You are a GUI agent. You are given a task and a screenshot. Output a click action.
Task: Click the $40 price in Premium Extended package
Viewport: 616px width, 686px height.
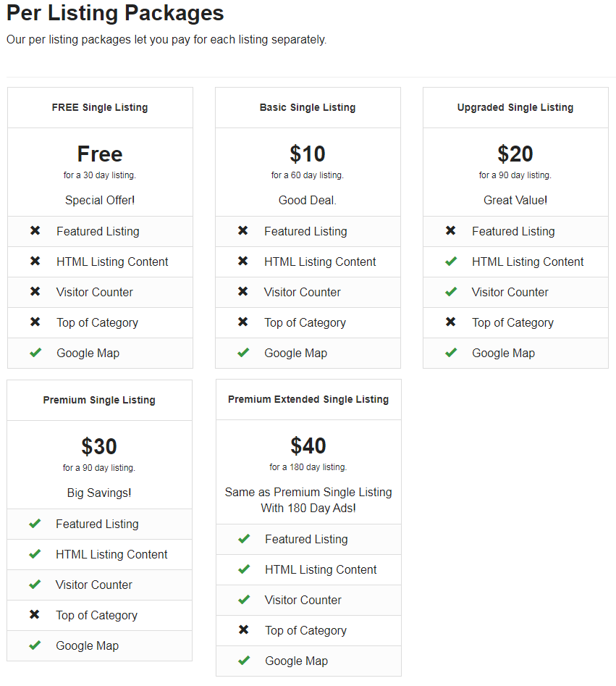tap(308, 446)
